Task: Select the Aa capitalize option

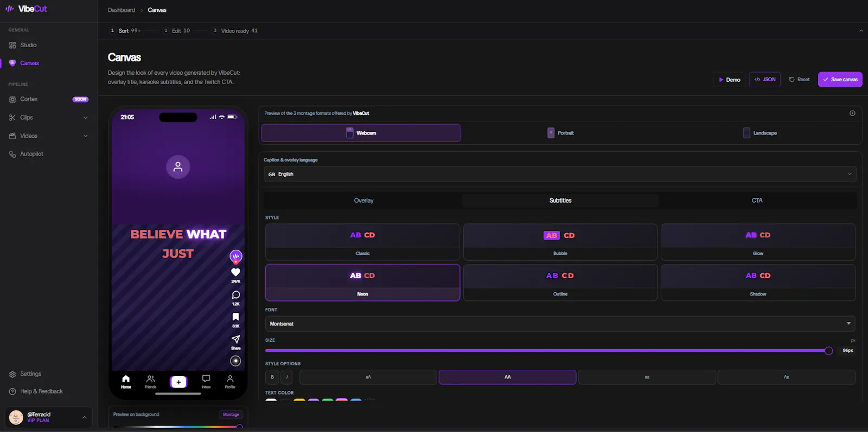Action: pos(787,377)
